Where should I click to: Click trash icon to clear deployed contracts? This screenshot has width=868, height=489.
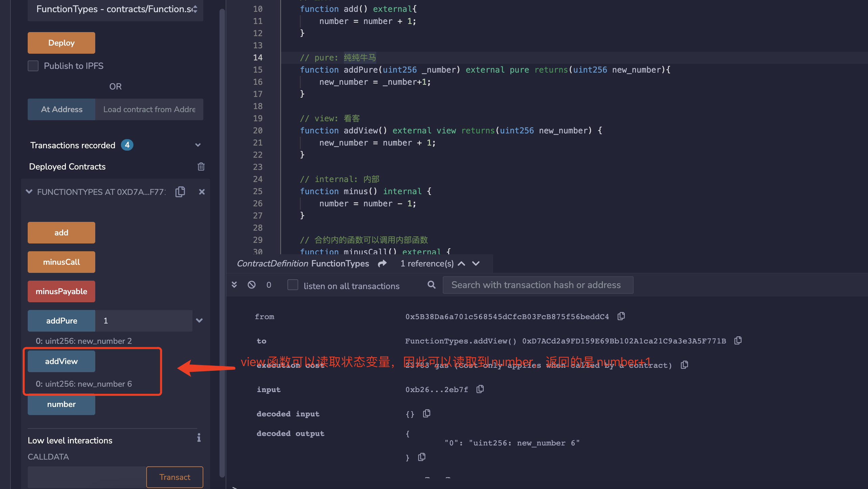tap(201, 166)
